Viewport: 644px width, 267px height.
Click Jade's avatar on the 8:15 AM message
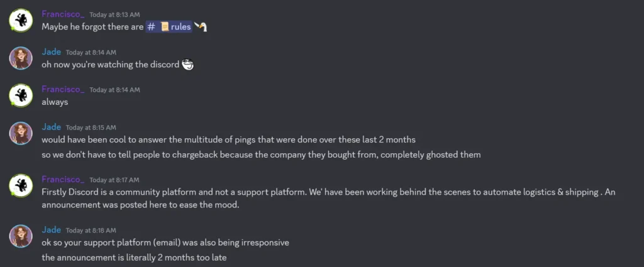tap(21, 133)
